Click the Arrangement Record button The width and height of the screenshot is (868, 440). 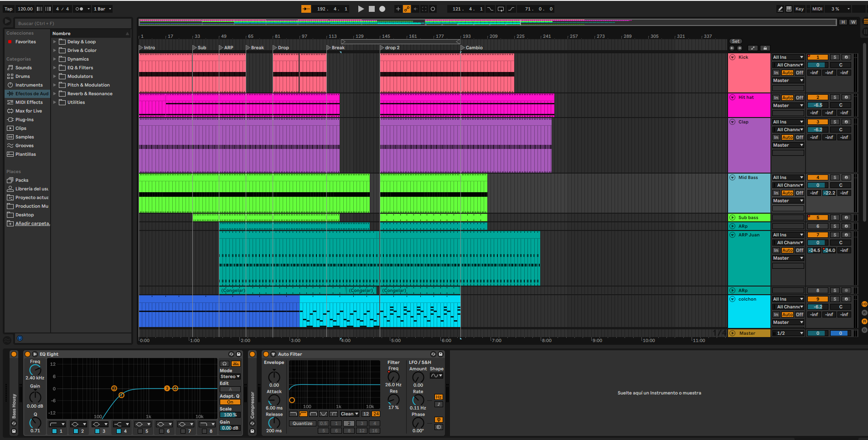pyautogui.click(x=382, y=9)
